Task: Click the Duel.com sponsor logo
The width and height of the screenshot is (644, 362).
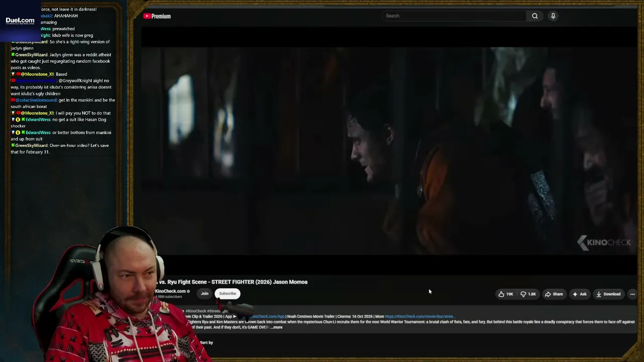Action: [20, 22]
